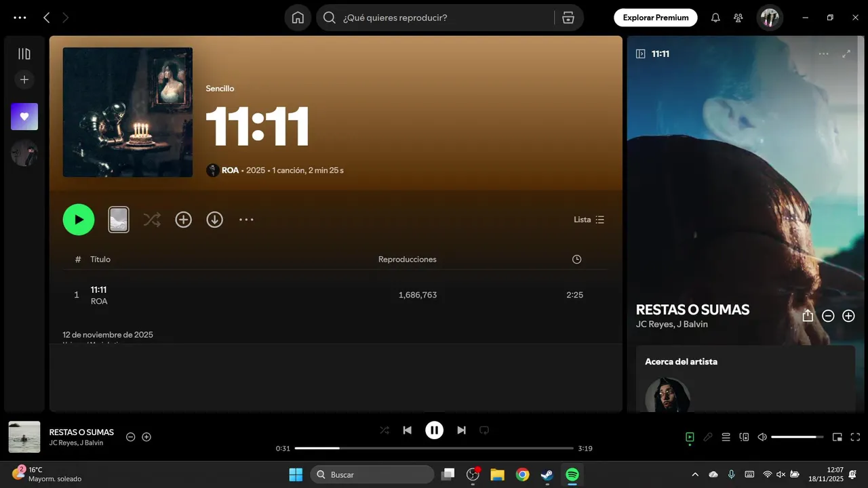Viewport: 868px width, 488px height.
Task: Click now playing cover in bottom bar
Action: tap(24, 437)
